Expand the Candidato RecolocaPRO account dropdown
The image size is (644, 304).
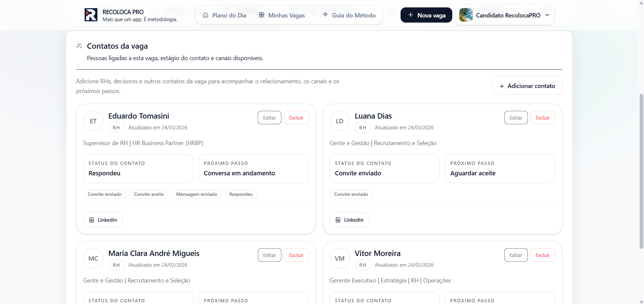pos(547,15)
